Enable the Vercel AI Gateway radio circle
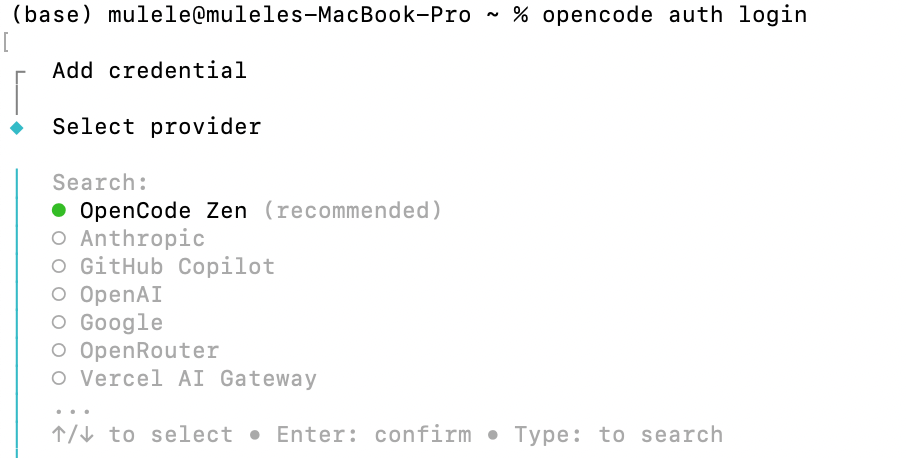The image size is (906, 458). (x=59, y=378)
